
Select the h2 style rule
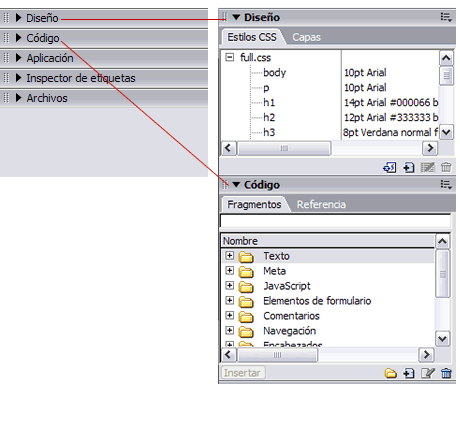tap(269, 118)
